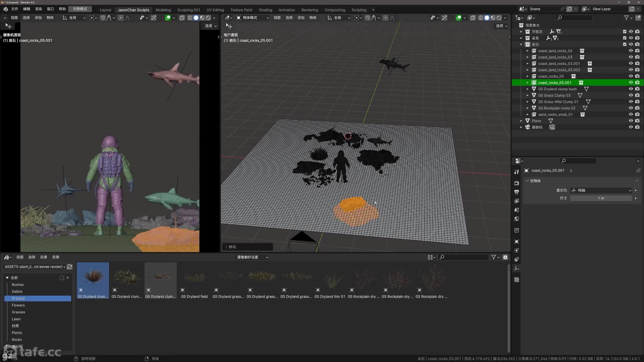Open 物体模式 mode dropdown in right viewport
This screenshot has height=362, width=644.
click(253, 18)
